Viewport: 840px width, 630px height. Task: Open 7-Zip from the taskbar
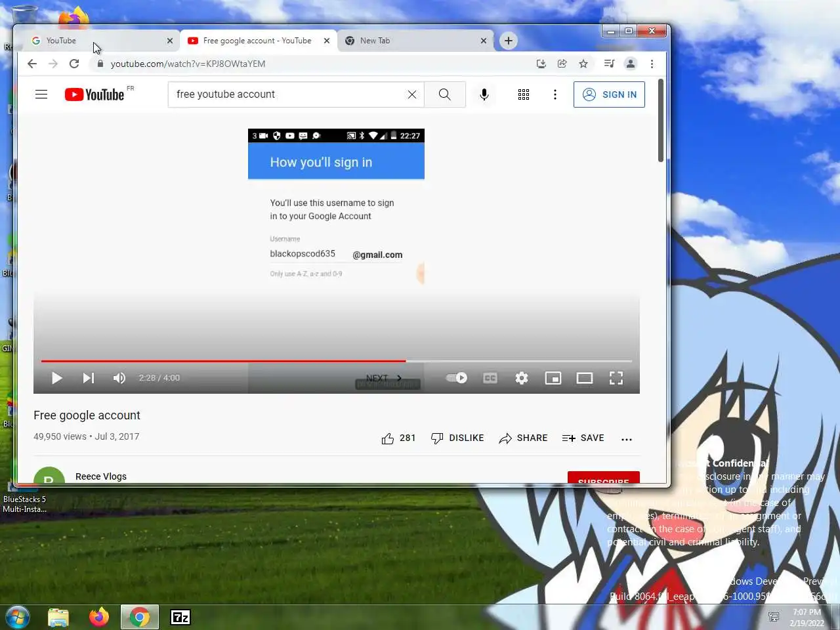[x=180, y=617]
